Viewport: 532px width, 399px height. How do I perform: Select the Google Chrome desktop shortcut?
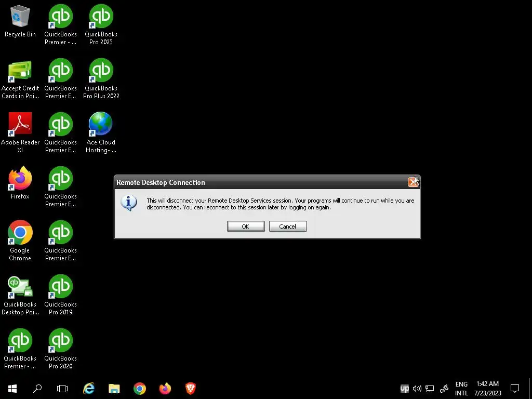coord(20,241)
